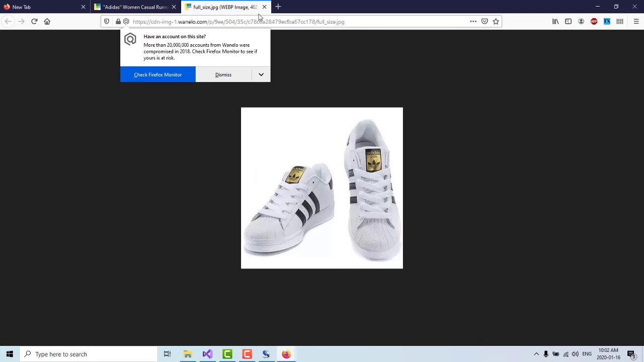Click the taskbar search box
The width and height of the screenshot is (644, 362).
click(x=89, y=354)
